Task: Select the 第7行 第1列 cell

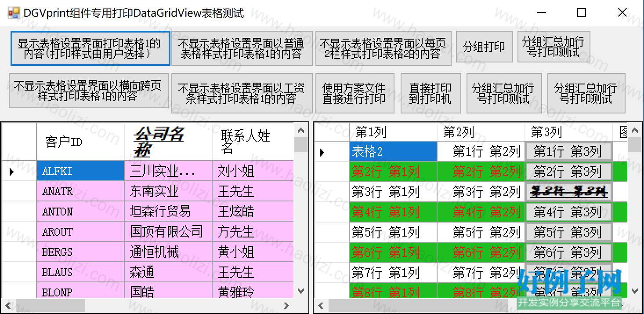Action: [393, 273]
